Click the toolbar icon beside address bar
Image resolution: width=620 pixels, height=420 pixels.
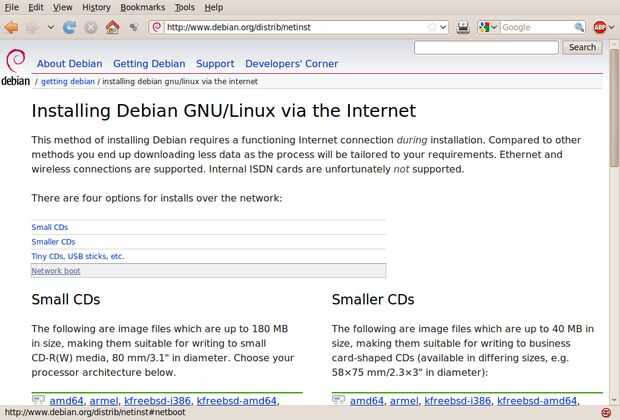[463, 27]
